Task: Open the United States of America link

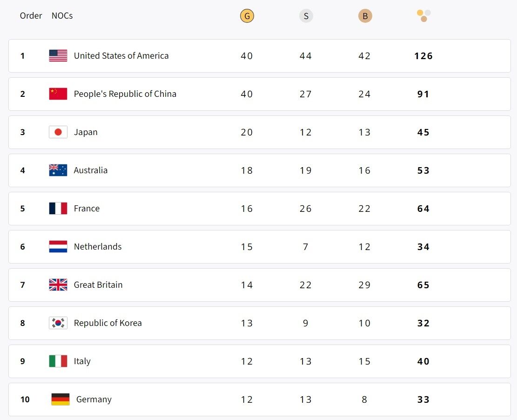Action: [121, 56]
